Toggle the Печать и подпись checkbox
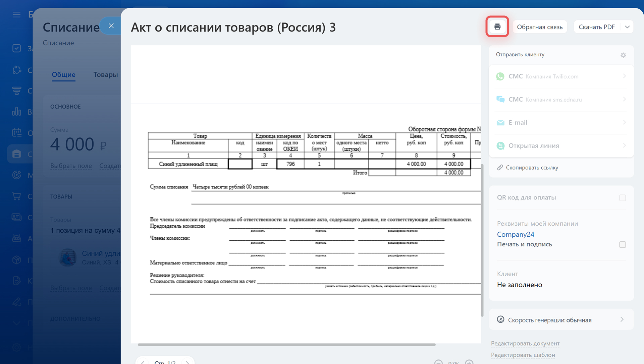 (622, 245)
